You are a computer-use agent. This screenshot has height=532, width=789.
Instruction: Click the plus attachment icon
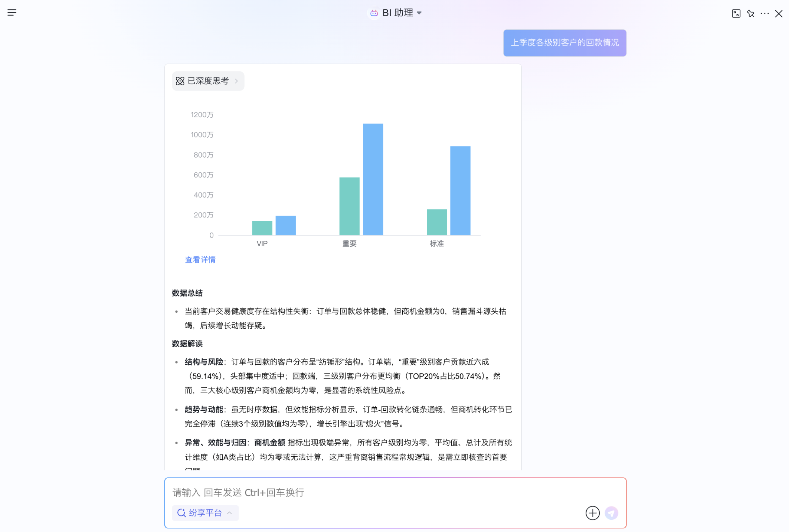tap(592, 513)
